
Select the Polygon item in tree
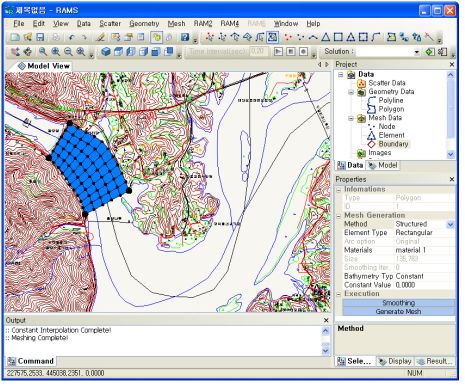[x=391, y=109]
